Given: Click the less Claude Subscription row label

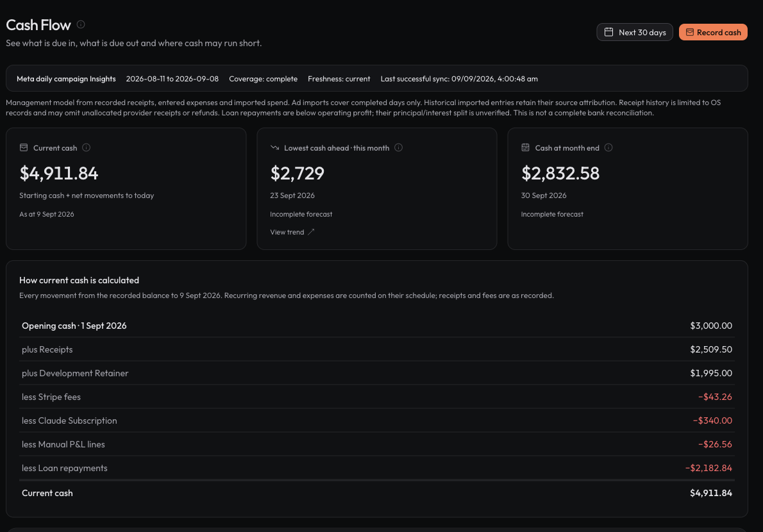Looking at the screenshot, I should (69, 420).
